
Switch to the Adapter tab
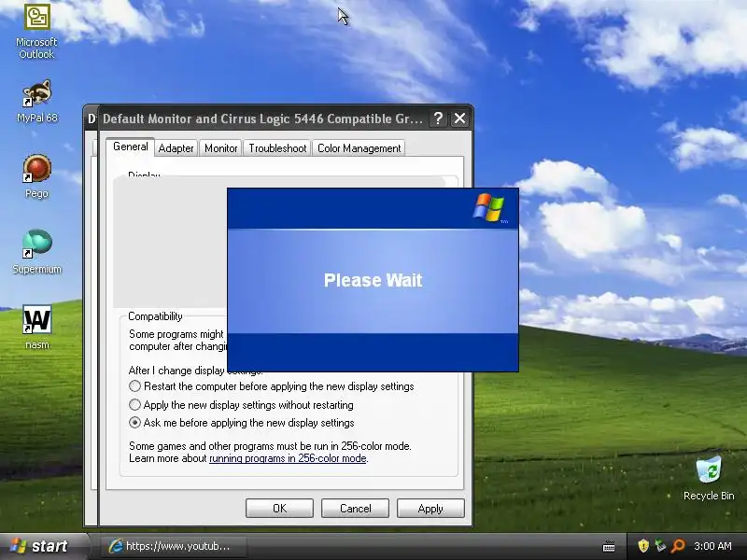pyautogui.click(x=176, y=148)
